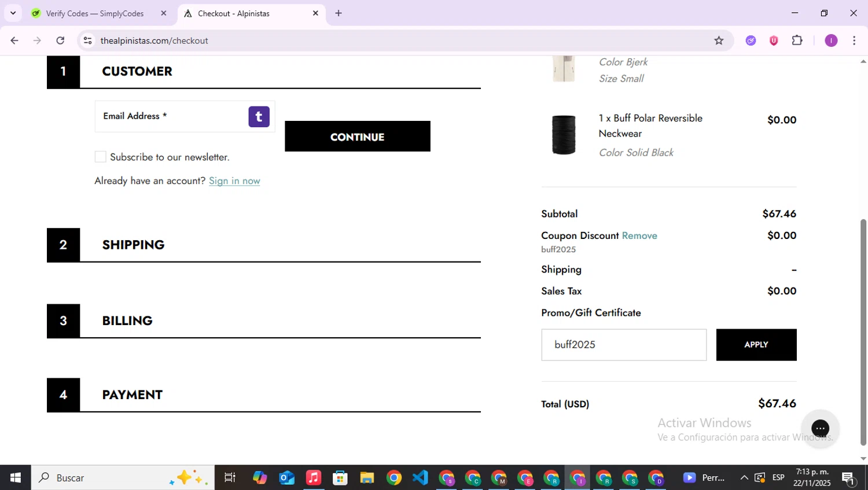The image size is (868, 490).
Task: Open a new browser tab
Action: [339, 13]
